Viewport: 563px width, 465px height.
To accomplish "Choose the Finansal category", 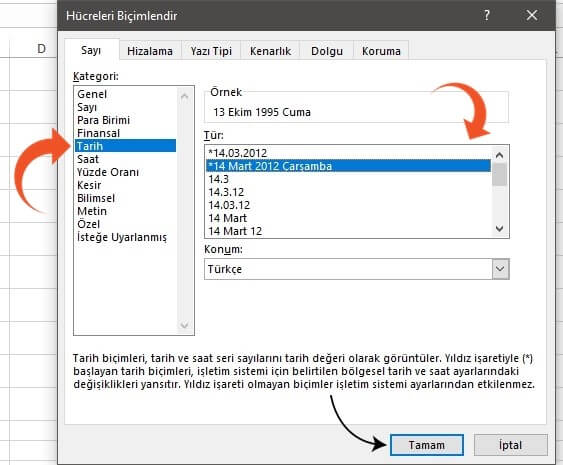I will pyautogui.click(x=126, y=133).
